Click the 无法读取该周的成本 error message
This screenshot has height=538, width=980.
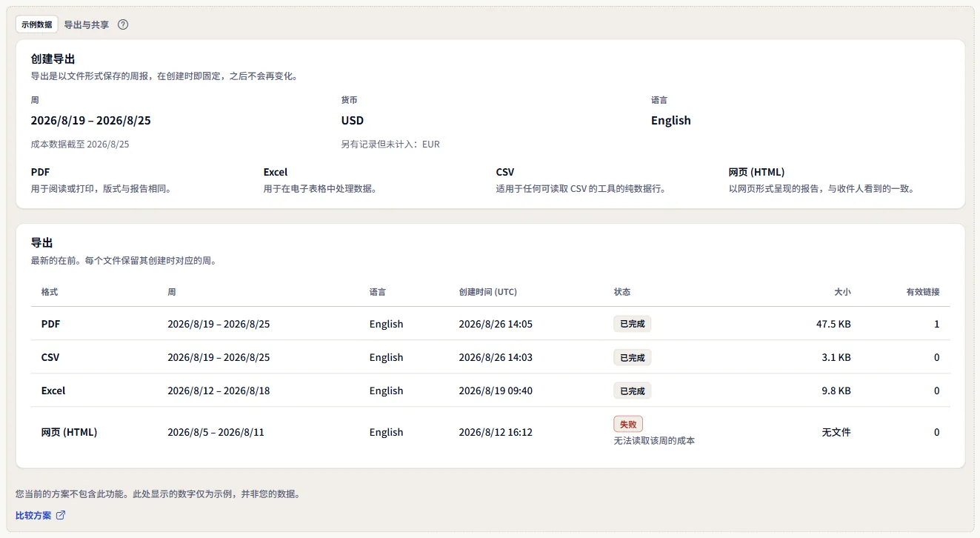(x=654, y=441)
